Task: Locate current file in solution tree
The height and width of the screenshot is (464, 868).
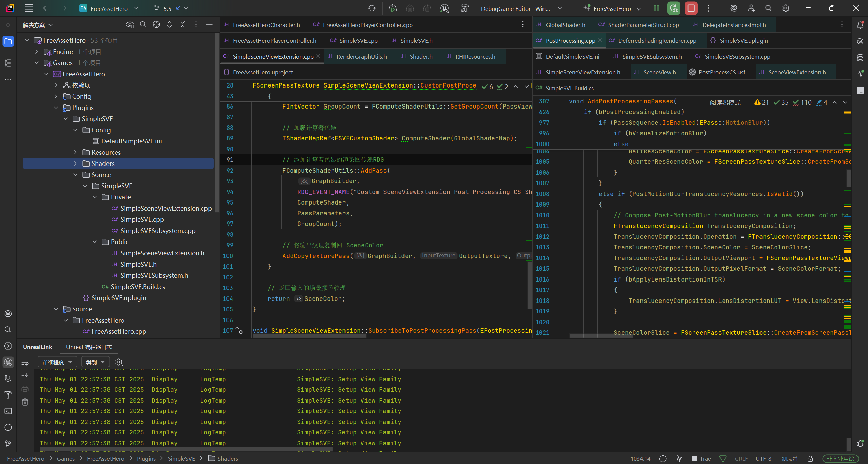Action: coord(156,25)
